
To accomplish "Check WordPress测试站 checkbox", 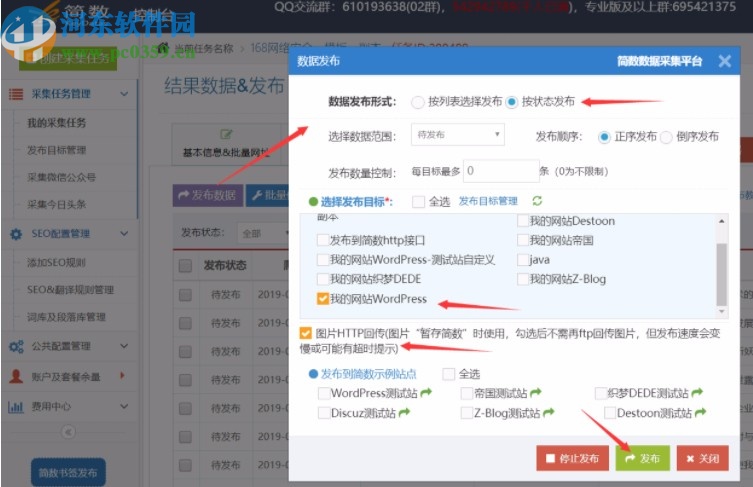I will 324,394.
